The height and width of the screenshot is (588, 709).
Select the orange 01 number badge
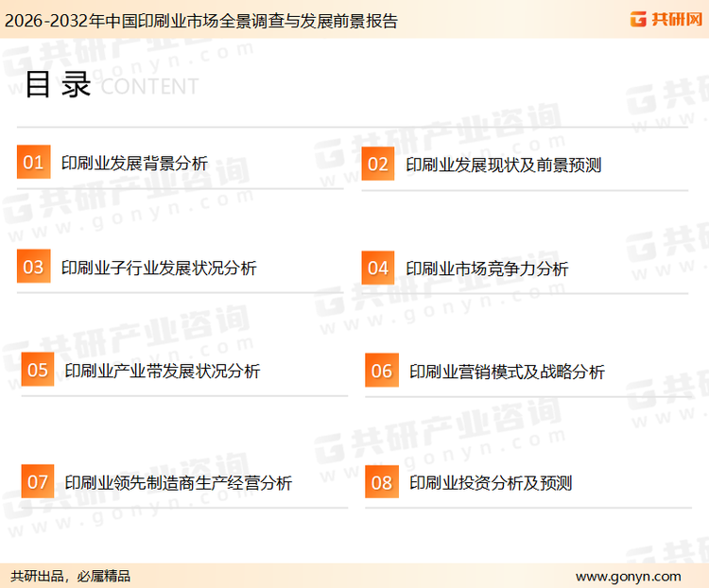pyautogui.click(x=33, y=162)
